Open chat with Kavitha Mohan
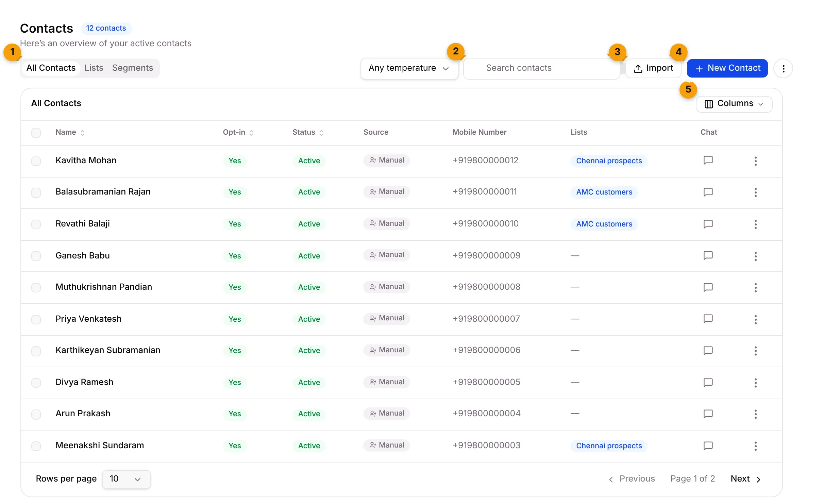 708,160
